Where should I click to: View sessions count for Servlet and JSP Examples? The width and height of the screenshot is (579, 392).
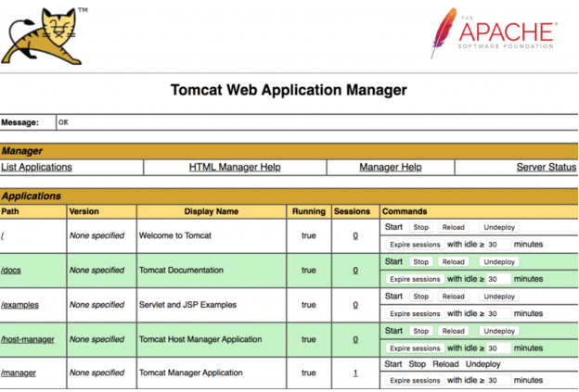click(355, 305)
